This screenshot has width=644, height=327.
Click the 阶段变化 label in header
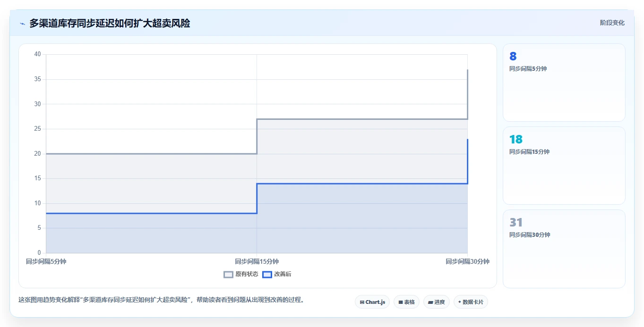(x=612, y=23)
